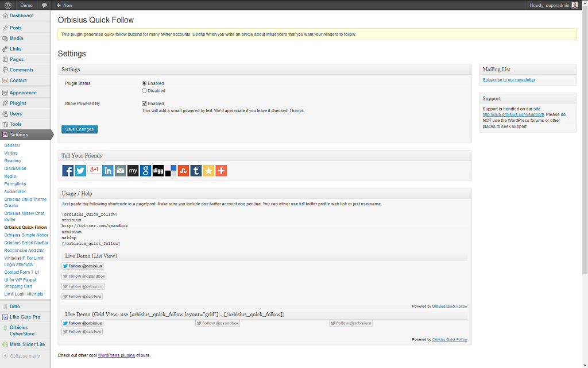This screenshot has height=368, width=588.
Task: Open General settings submenu
Action: (12, 145)
